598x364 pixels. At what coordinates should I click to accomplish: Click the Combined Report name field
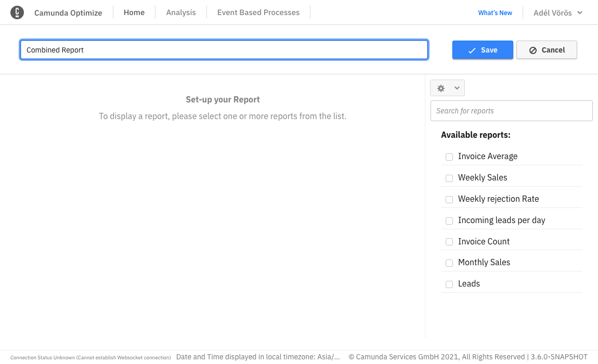224,50
